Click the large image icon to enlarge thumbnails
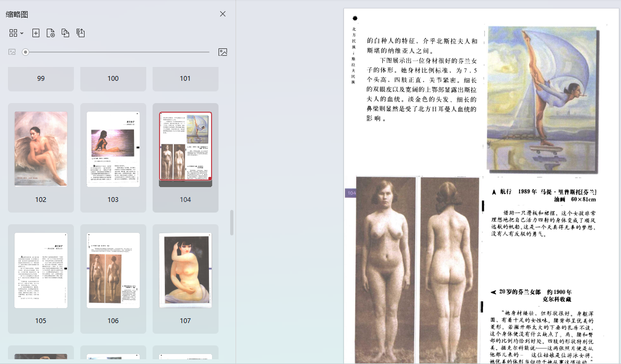The image size is (621, 364). (x=223, y=52)
